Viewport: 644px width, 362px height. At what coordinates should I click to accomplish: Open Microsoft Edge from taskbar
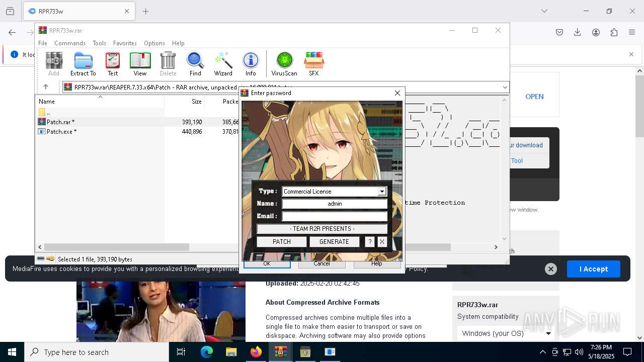(207, 352)
